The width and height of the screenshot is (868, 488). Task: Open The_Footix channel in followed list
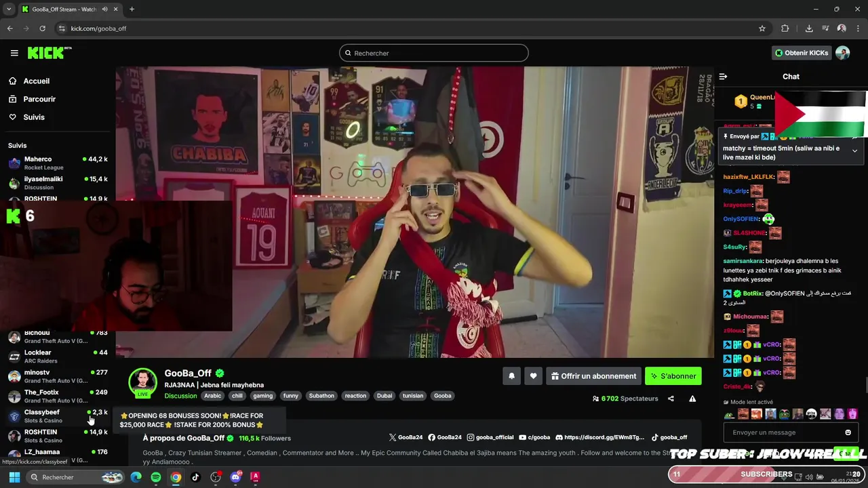tap(58, 396)
